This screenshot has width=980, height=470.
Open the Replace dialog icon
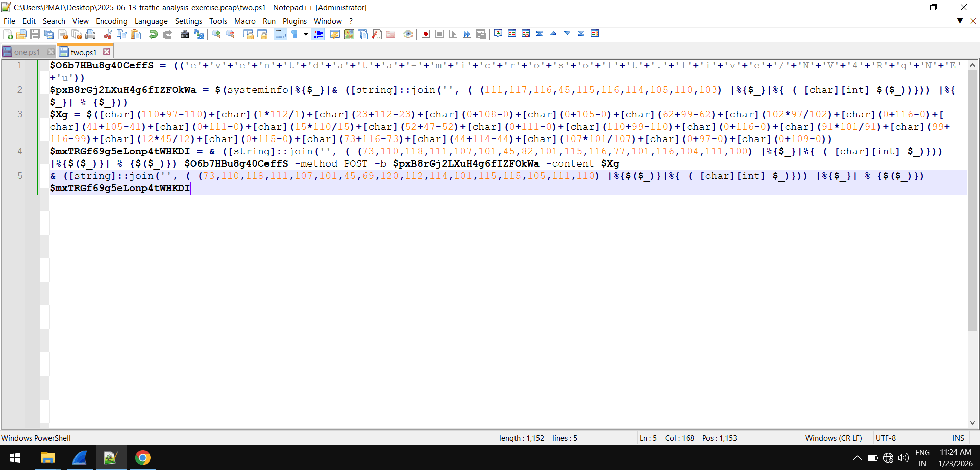point(199,34)
